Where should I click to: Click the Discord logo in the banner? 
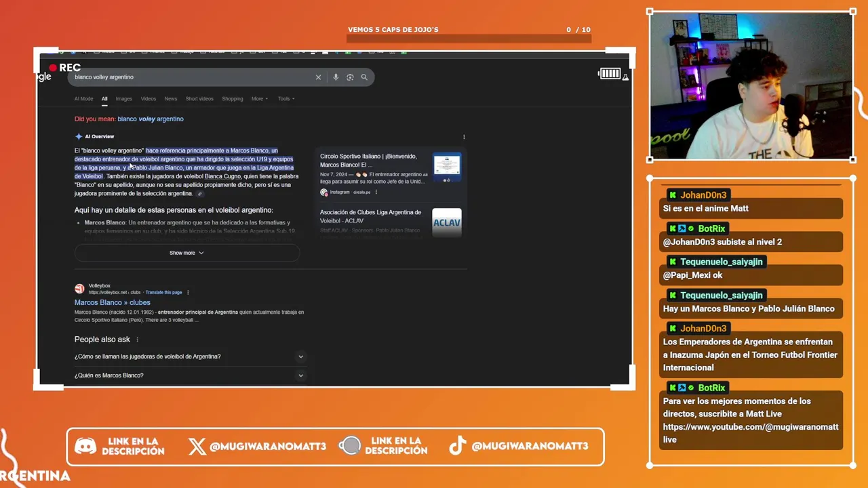pyautogui.click(x=85, y=446)
